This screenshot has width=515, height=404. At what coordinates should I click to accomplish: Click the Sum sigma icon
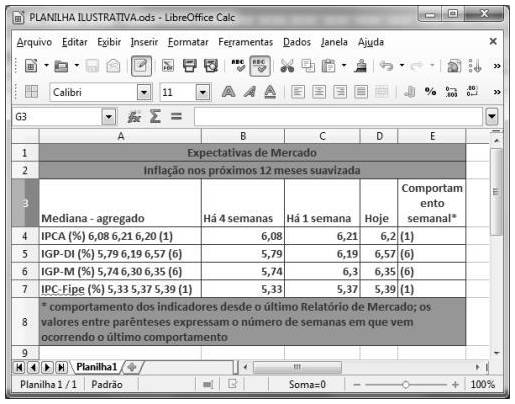(x=155, y=116)
